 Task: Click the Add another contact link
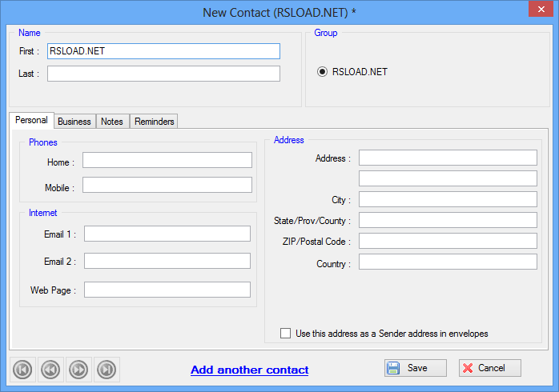250,370
